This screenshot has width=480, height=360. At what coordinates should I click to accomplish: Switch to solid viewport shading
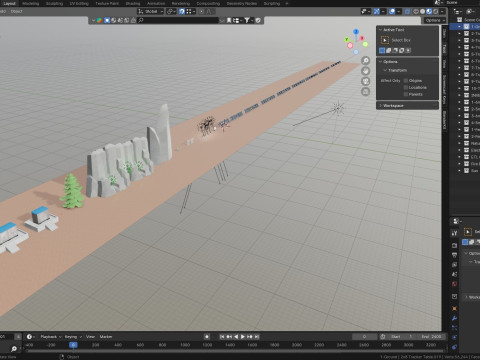pos(422,11)
